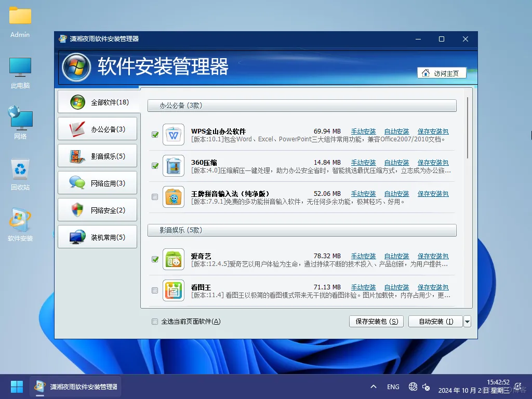This screenshot has width=532, height=399.
Task: Switch to 网络应用(3) category
Action: (97, 183)
